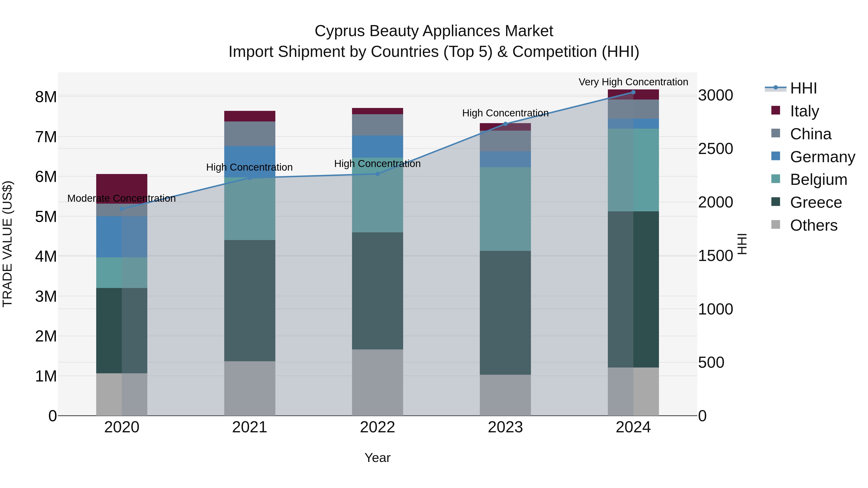Click the vertical 'HHI' right axis title
868x488 pixels.
(742, 244)
